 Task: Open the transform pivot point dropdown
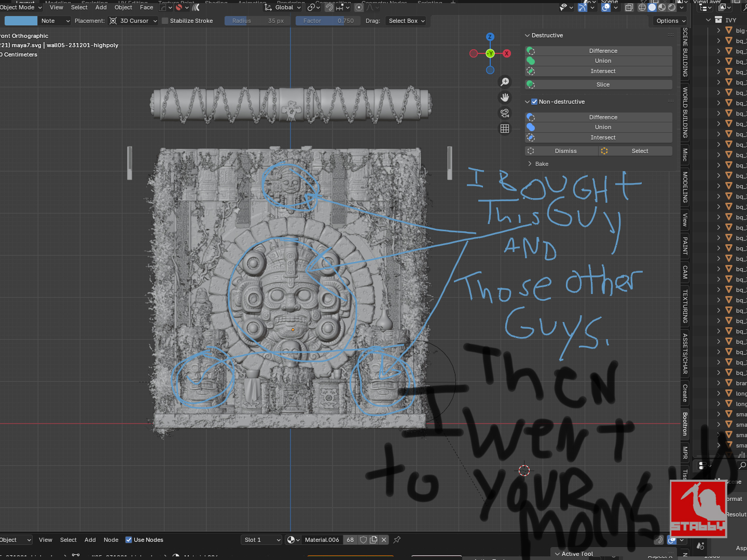[x=314, y=7]
